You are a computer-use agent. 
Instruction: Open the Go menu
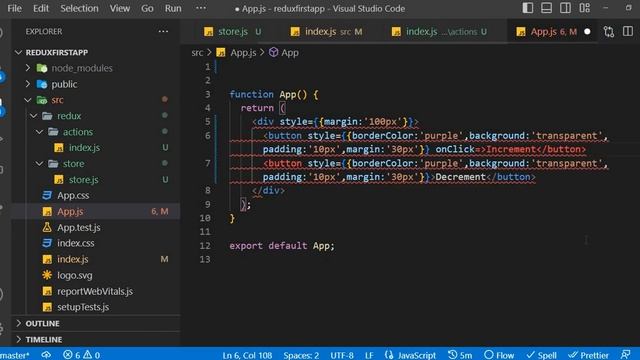[147, 8]
